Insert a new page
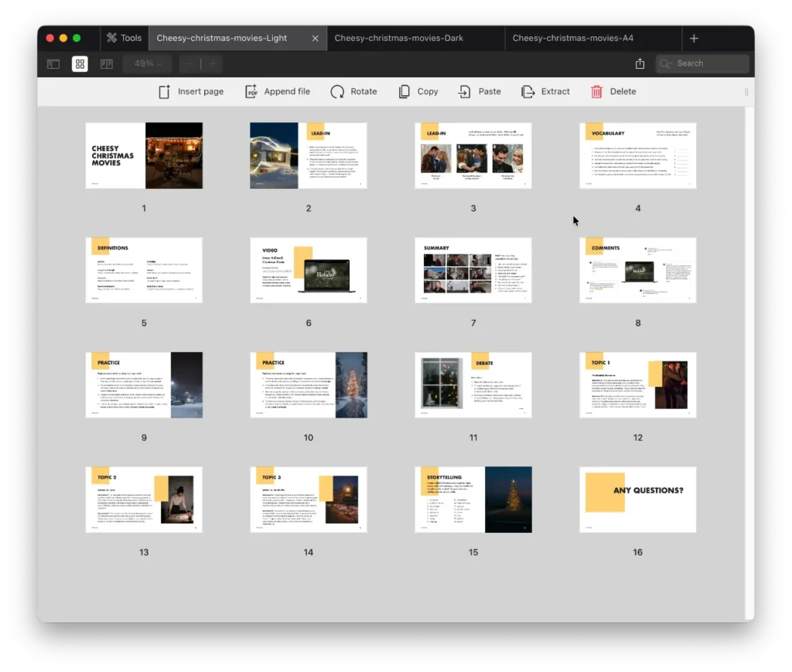 pyautogui.click(x=191, y=91)
